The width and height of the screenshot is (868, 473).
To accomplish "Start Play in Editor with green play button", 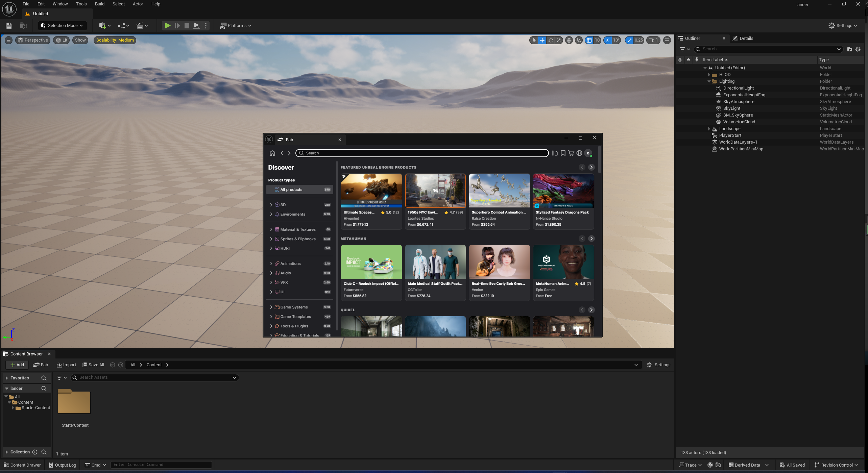I will click(167, 26).
